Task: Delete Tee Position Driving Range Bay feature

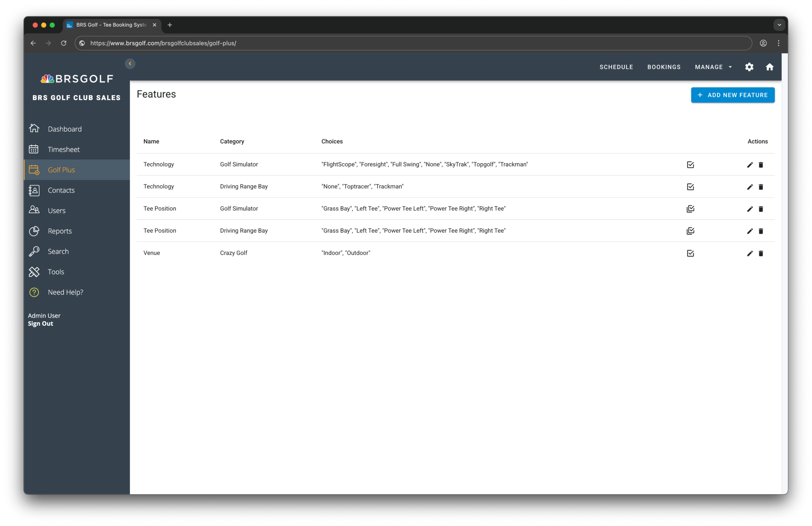Action: point(761,231)
